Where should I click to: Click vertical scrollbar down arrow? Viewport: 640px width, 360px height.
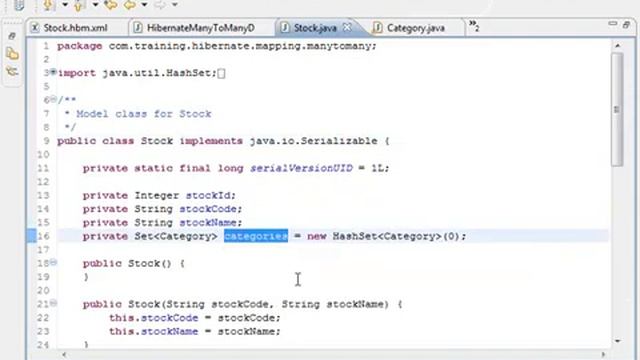coord(618,341)
